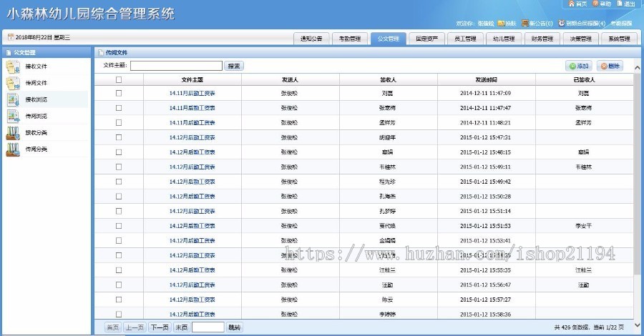Viewport: 644px width, 336px height.
Task: Click the 上一页 previous page button
Action: [x=135, y=327]
